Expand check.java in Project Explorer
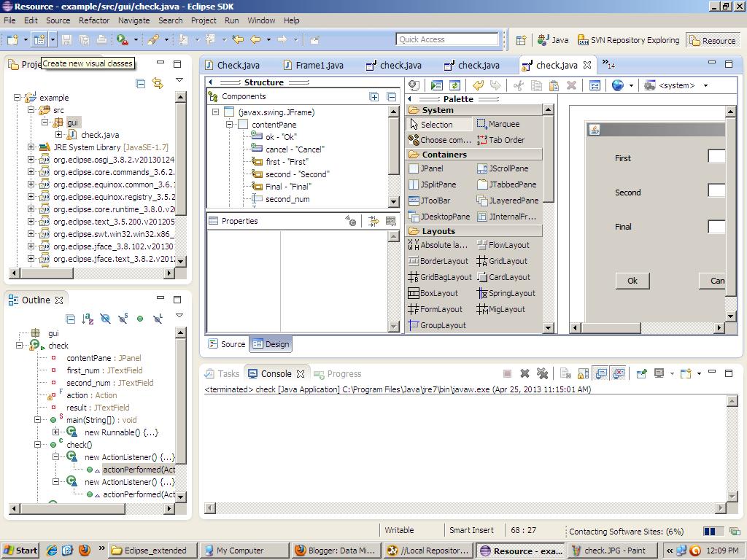This screenshot has width=747, height=560. (58, 135)
